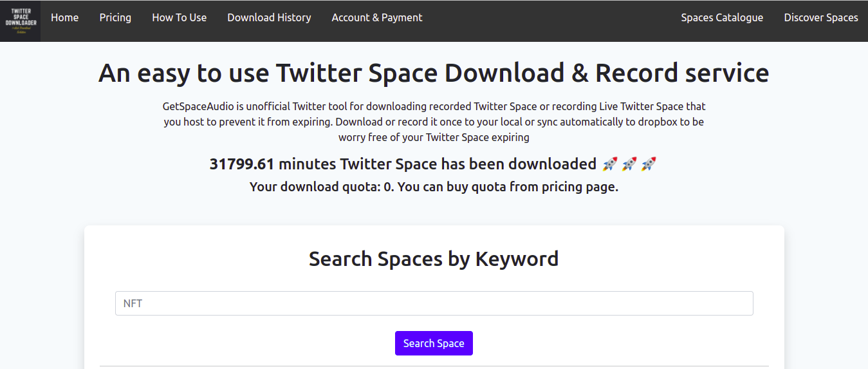868x369 pixels.
Task: Click the download quota notice text
Action: coord(434,187)
